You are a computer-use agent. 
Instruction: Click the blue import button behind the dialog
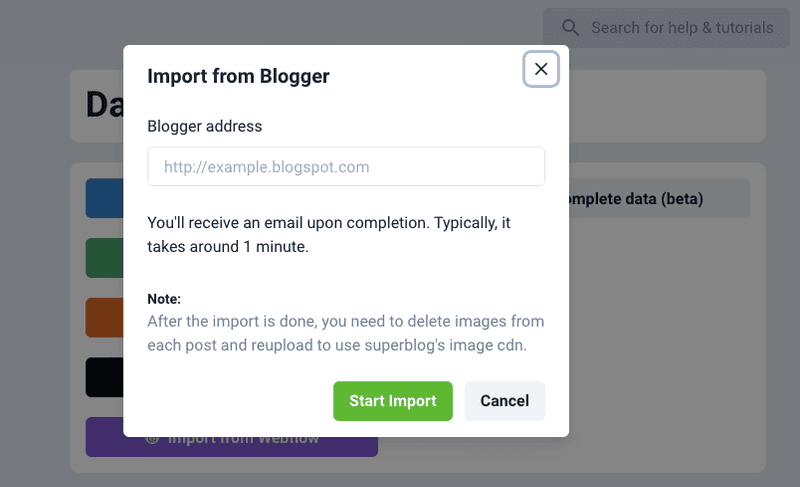pyautogui.click(x=104, y=198)
